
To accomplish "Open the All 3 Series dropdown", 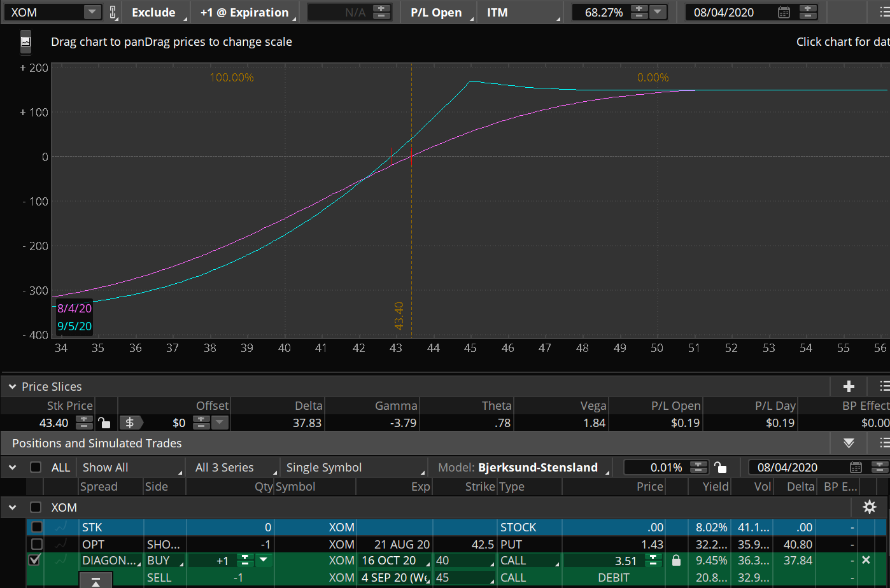I will 233,467.
